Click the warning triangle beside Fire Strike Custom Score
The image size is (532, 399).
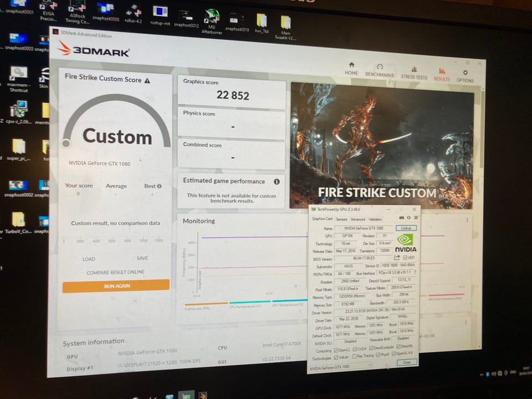click(x=147, y=81)
